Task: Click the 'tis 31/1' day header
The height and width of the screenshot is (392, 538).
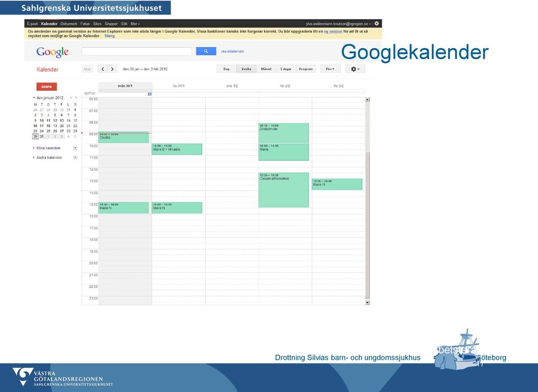Action: pos(179,86)
